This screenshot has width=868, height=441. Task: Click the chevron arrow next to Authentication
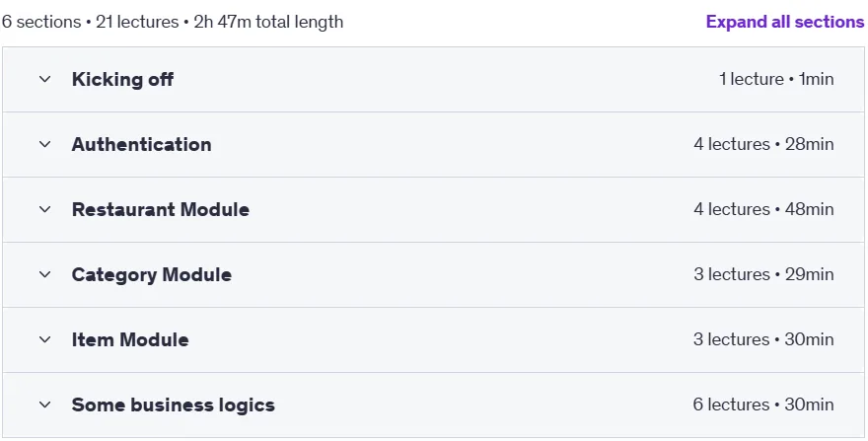pyautogui.click(x=44, y=145)
